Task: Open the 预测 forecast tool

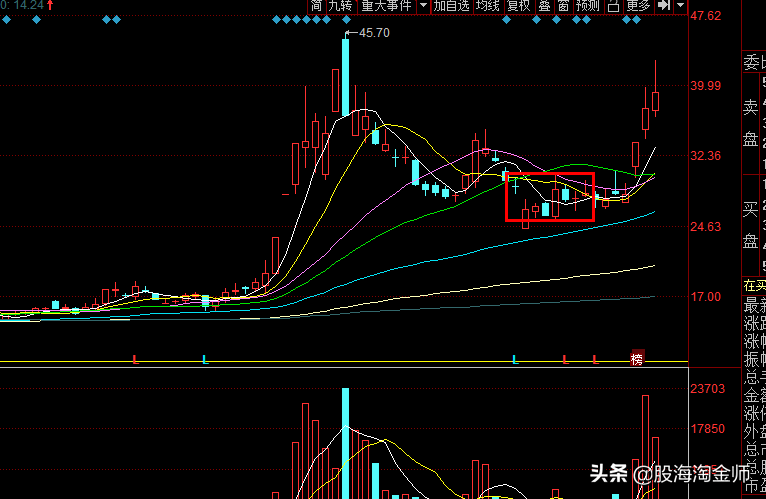Action: point(588,6)
